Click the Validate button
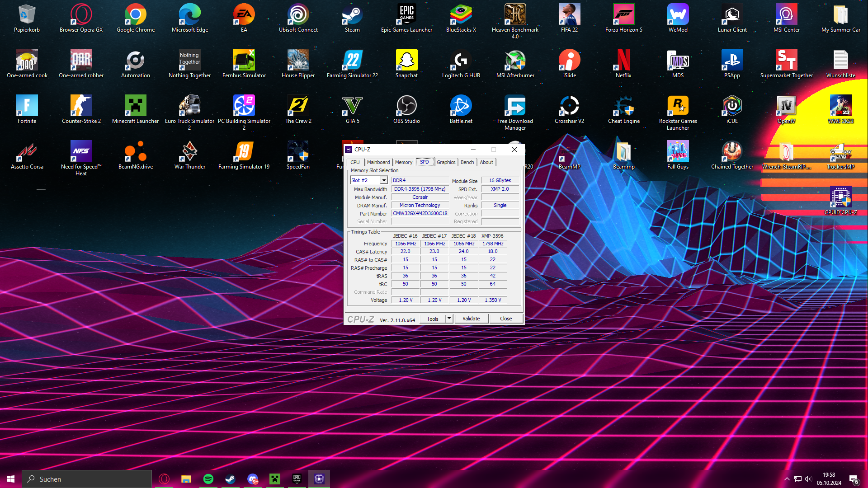This screenshot has height=488, width=868. click(471, 319)
